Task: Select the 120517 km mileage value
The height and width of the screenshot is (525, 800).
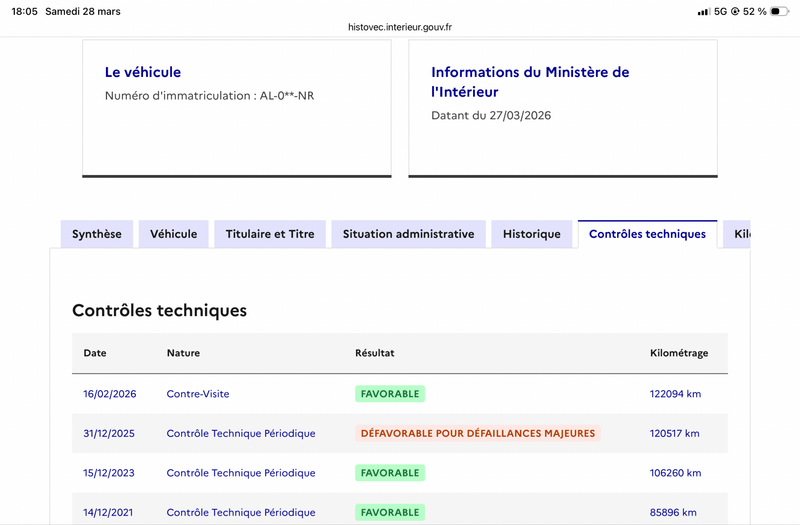Action: [x=675, y=433]
